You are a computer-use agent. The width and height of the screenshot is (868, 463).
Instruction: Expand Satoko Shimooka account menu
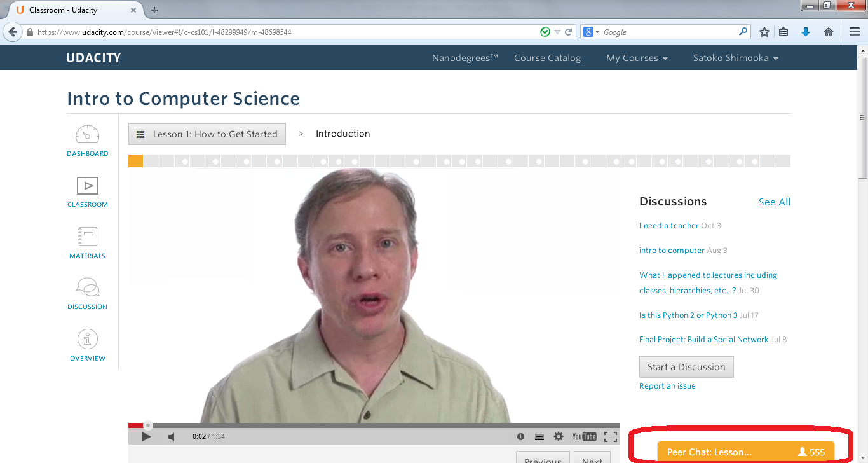tap(736, 58)
